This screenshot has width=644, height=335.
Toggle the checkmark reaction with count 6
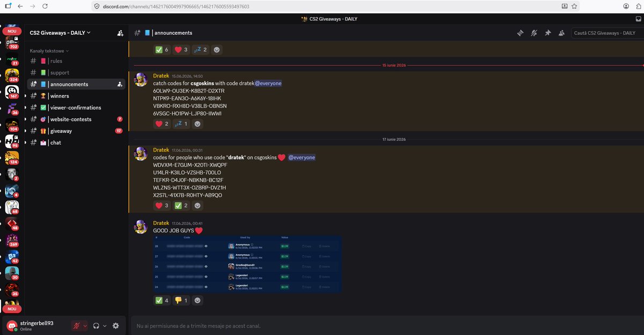162,49
